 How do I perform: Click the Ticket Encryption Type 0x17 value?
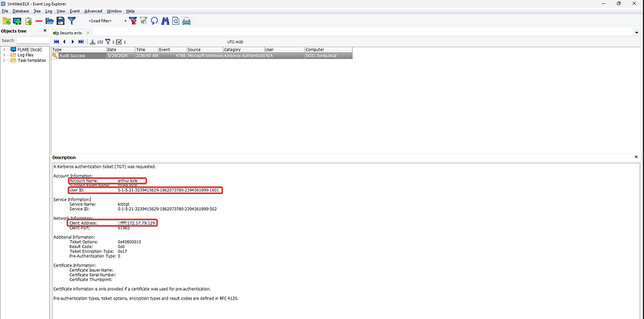(x=122, y=251)
